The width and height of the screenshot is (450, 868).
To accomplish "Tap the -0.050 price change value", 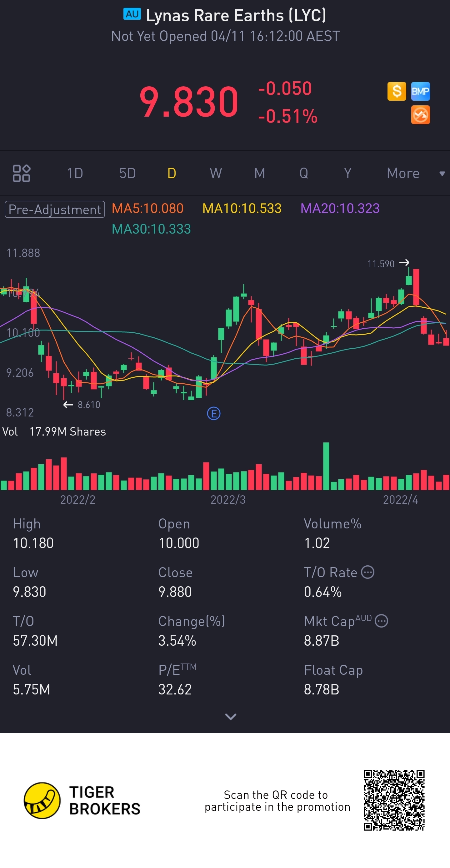I will 285,88.
